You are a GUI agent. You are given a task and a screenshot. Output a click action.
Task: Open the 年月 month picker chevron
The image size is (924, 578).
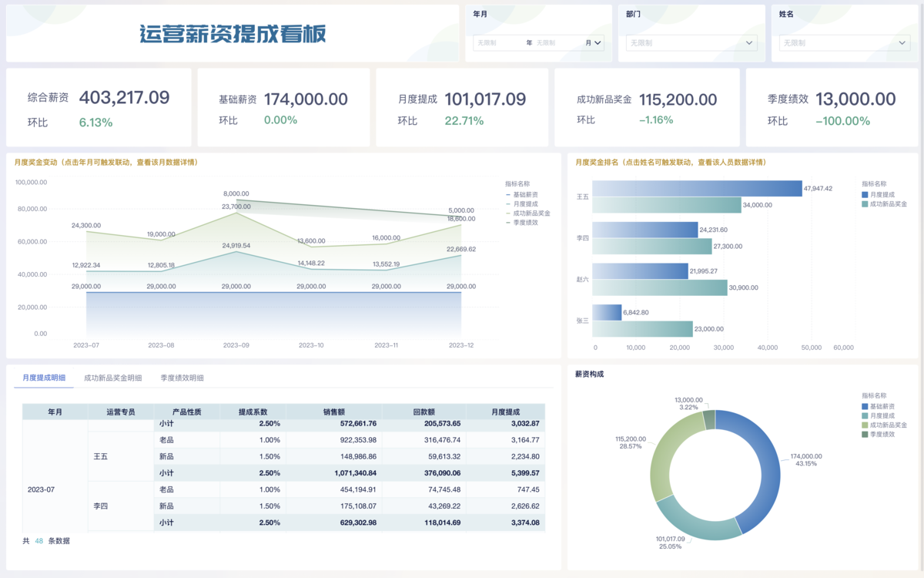pos(598,43)
